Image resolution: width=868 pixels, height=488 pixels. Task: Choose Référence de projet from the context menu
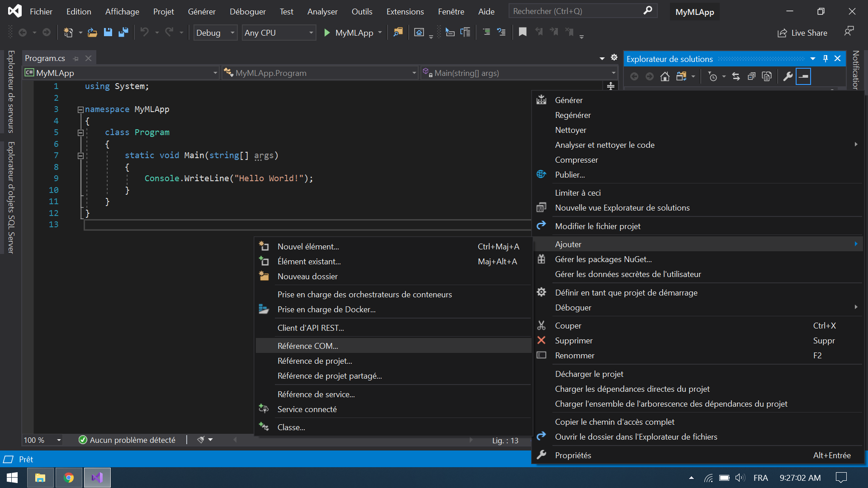pos(315,361)
